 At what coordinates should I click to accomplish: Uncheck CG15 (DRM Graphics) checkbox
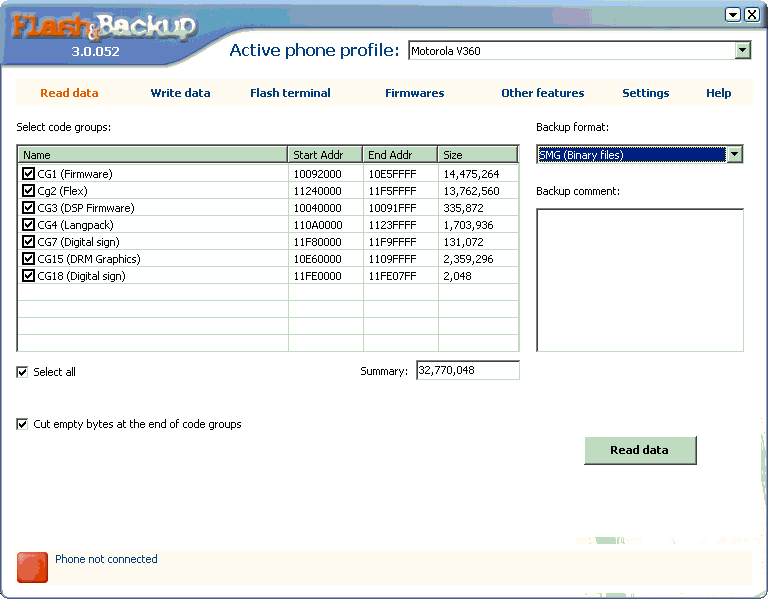(28, 259)
